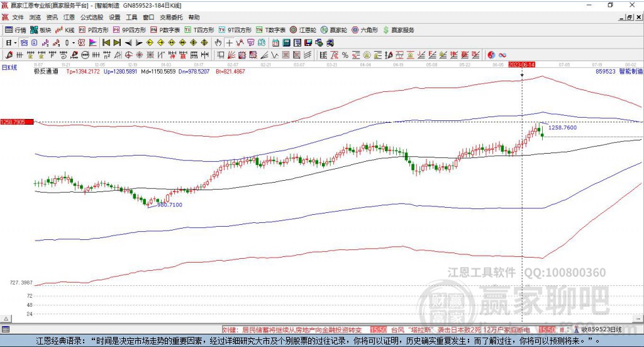Viewport: 644px width, 347px height.
Task: Click the Md=1150.5659 value
Action: click(x=158, y=71)
